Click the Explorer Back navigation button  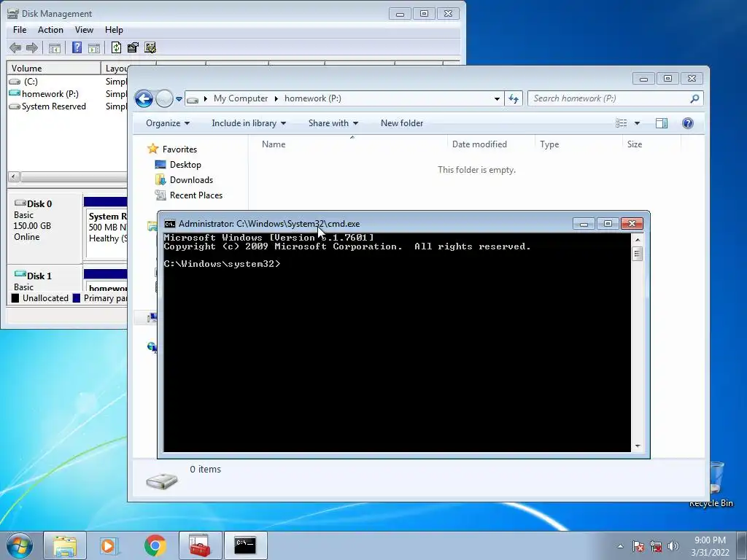pos(144,98)
